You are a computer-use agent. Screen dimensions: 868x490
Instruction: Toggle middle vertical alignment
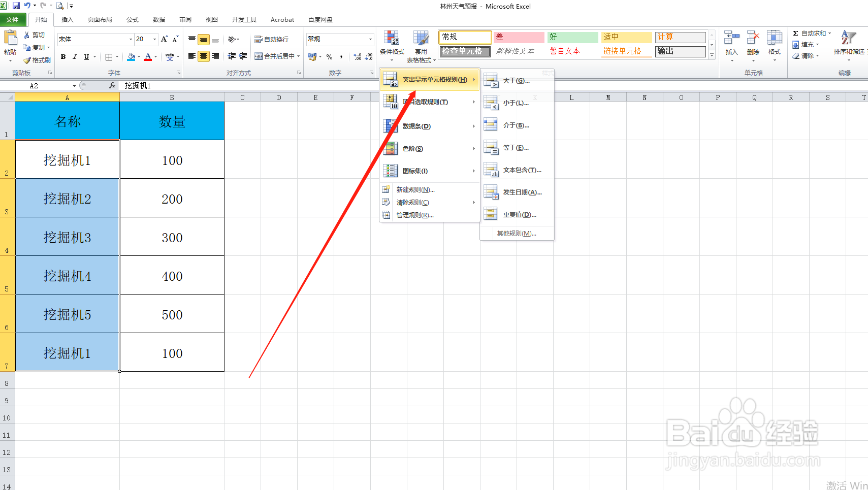pyautogui.click(x=204, y=39)
